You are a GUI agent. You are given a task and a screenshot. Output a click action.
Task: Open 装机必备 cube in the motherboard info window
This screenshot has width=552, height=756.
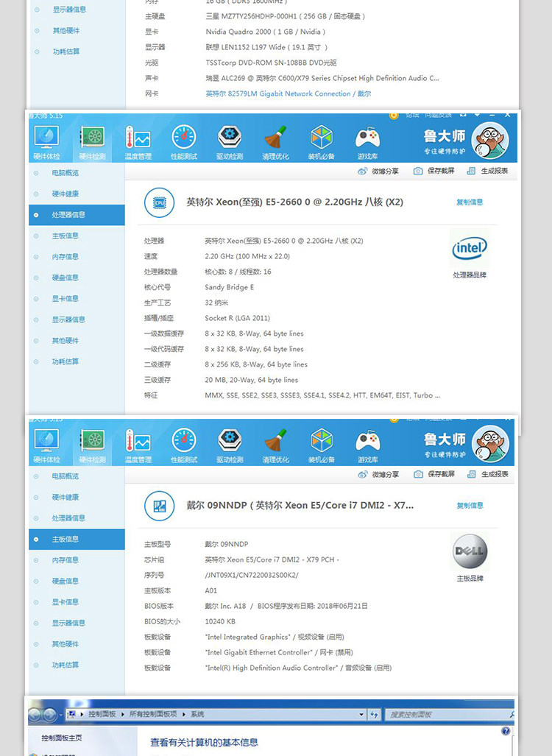(x=321, y=445)
